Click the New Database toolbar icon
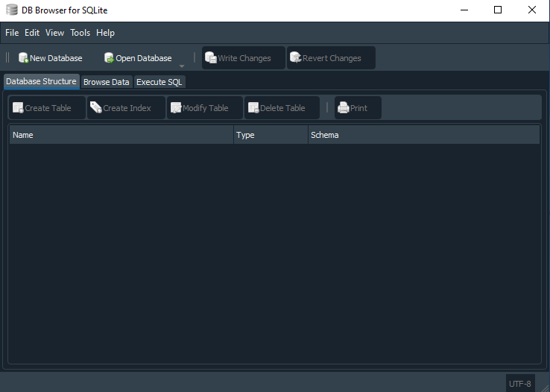The width and height of the screenshot is (550, 392). click(x=23, y=58)
